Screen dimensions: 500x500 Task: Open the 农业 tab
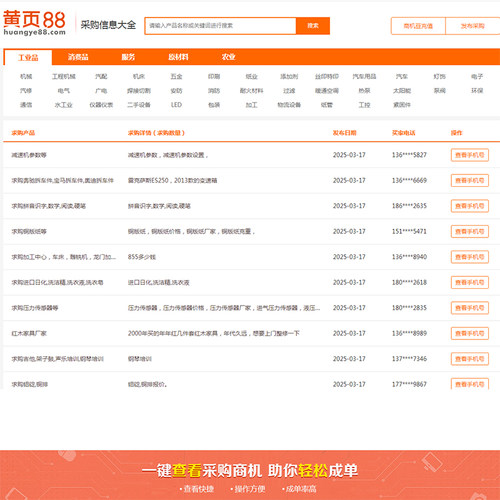[x=228, y=57]
